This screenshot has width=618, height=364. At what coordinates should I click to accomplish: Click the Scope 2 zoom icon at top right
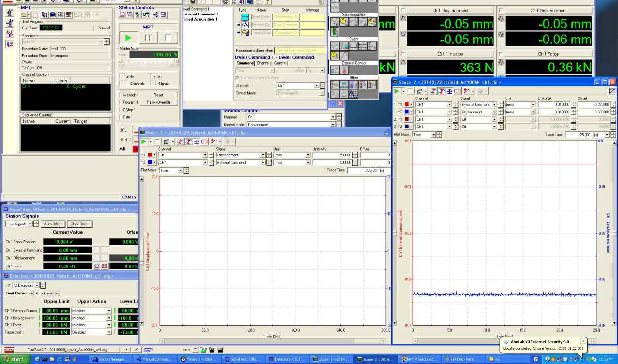click(x=612, y=91)
